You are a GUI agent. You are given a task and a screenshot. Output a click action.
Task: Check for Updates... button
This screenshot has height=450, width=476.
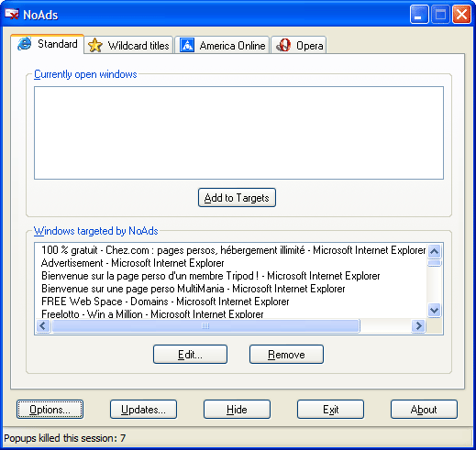(143, 410)
